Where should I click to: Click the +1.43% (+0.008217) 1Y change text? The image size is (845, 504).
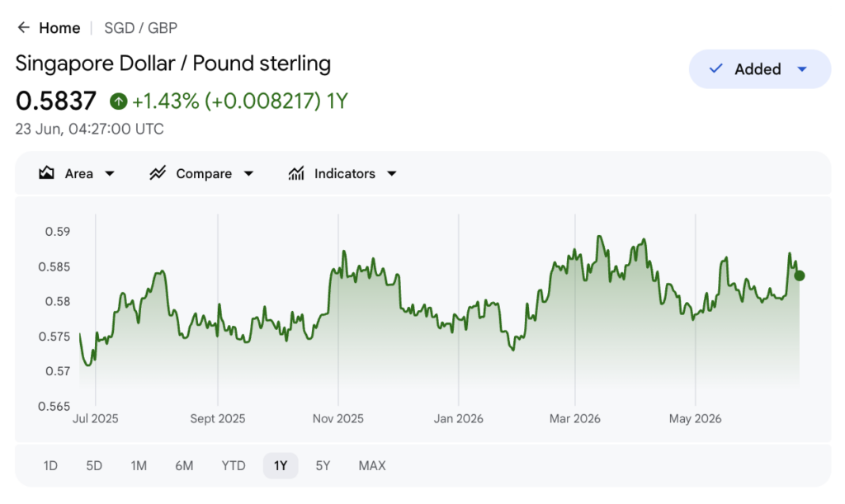(x=240, y=101)
